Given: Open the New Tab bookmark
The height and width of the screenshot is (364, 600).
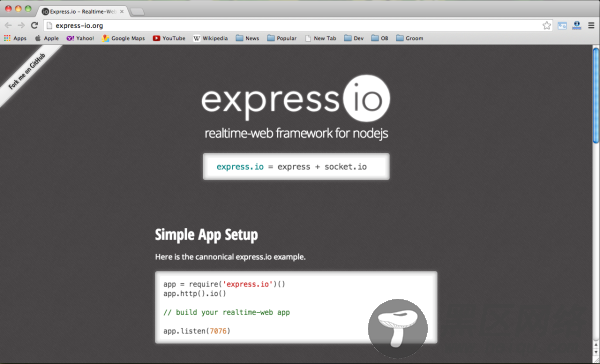Looking at the screenshot, I should [x=320, y=38].
